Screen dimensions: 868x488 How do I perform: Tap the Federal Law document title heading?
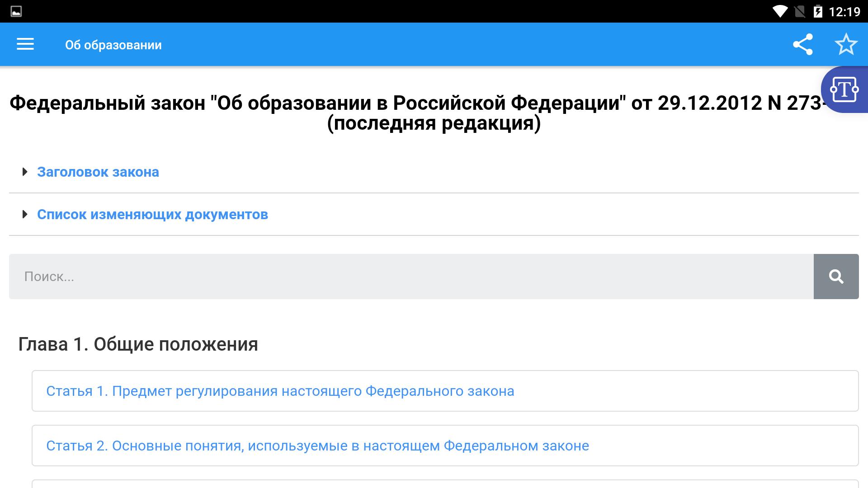tap(416, 113)
